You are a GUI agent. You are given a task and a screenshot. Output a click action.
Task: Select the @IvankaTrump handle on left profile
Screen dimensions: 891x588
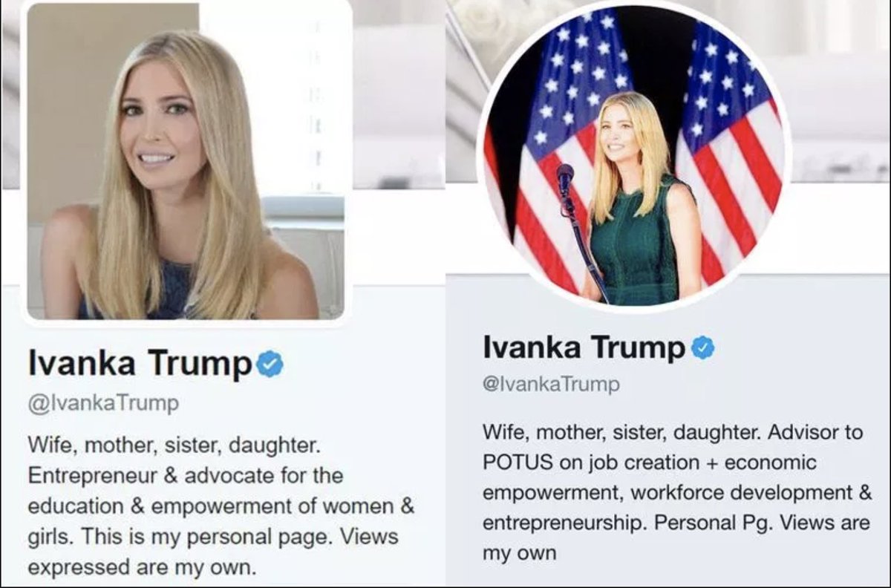(103, 403)
